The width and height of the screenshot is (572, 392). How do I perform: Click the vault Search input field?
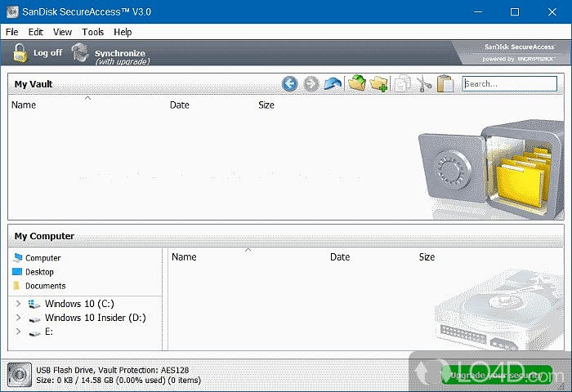(511, 83)
